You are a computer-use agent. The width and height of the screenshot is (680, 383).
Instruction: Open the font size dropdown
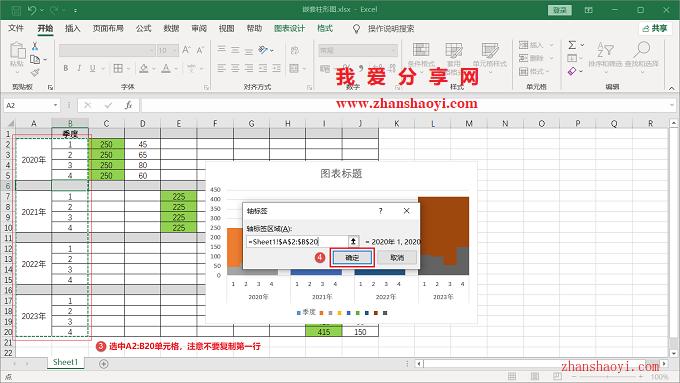point(175,51)
